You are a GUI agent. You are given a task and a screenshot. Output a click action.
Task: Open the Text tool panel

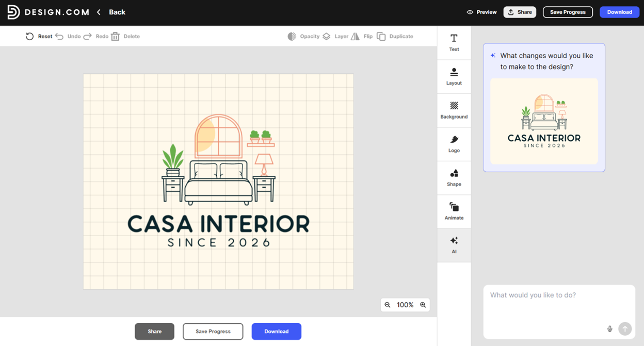[454, 43]
